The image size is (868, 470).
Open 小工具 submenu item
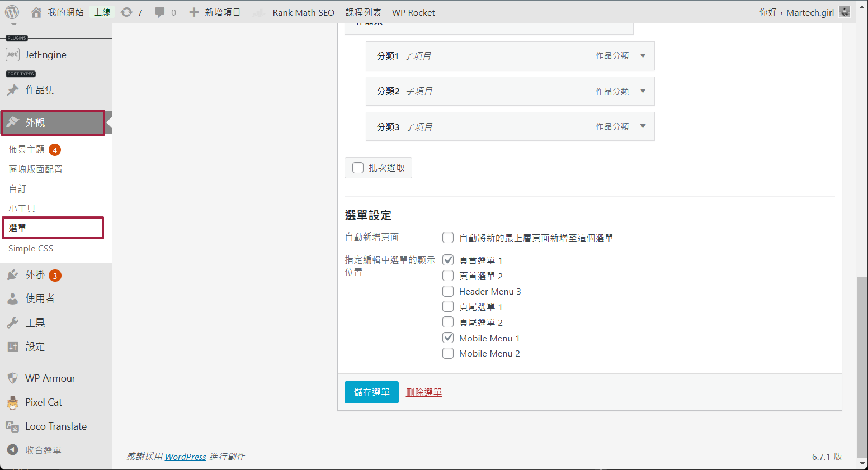click(22, 208)
